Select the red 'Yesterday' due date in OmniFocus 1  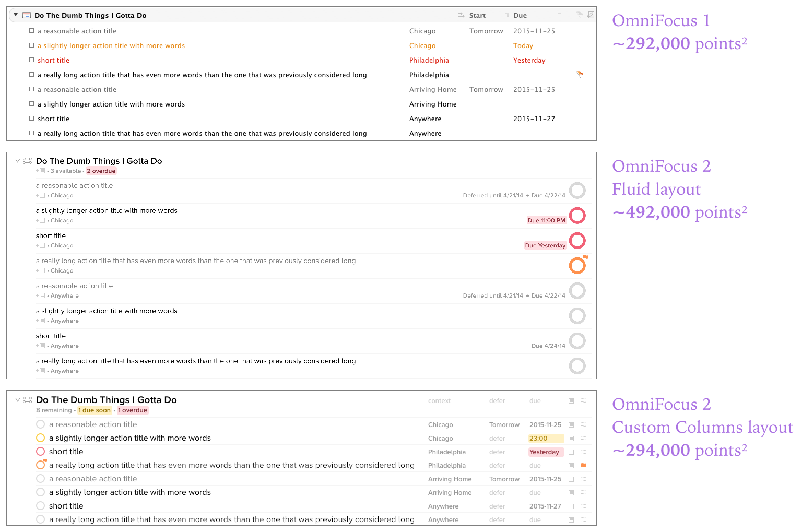[529, 60]
